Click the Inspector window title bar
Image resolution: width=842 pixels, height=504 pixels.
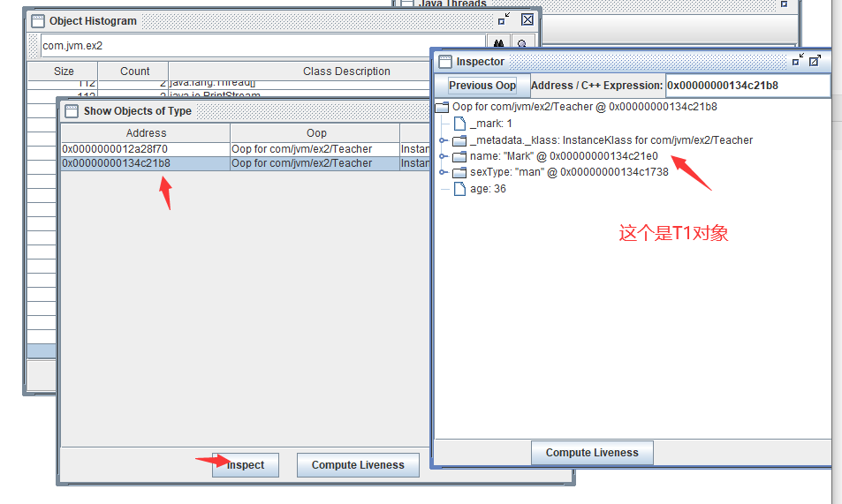(633, 62)
